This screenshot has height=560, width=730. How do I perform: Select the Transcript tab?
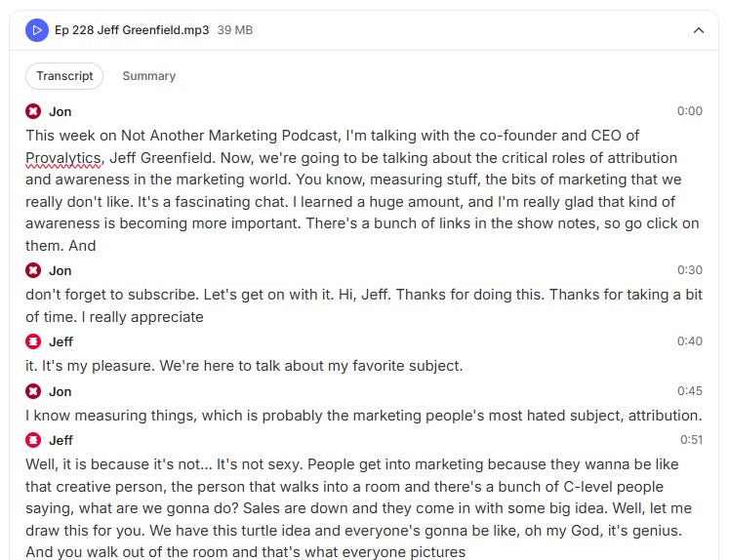coord(64,76)
